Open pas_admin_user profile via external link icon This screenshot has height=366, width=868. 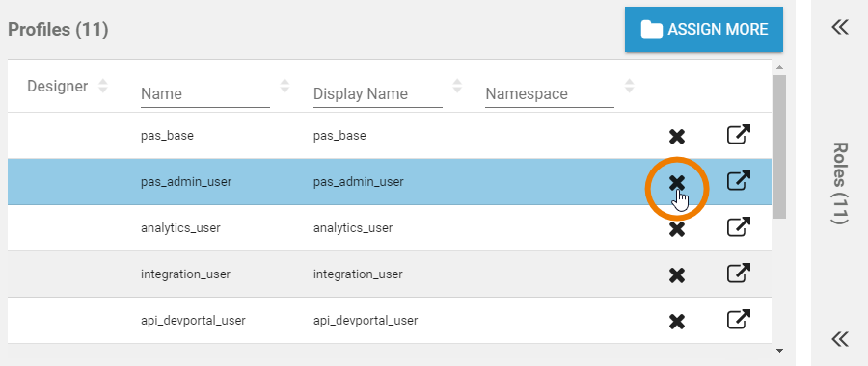(739, 181)
